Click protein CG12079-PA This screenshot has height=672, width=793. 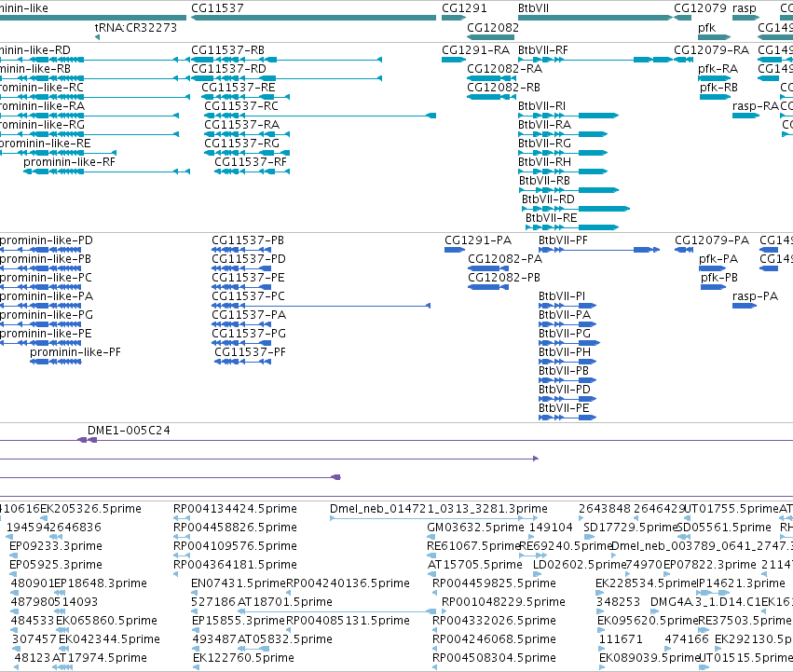(712, 240)
